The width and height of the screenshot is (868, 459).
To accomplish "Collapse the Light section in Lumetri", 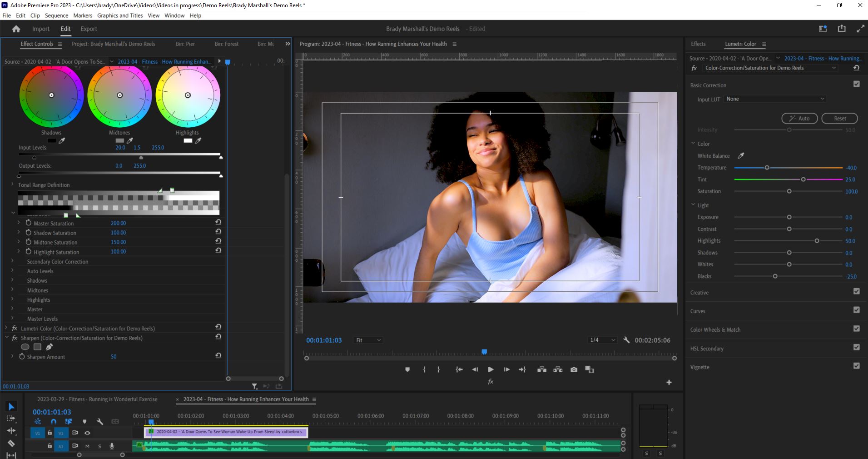I will click(693, 205).
